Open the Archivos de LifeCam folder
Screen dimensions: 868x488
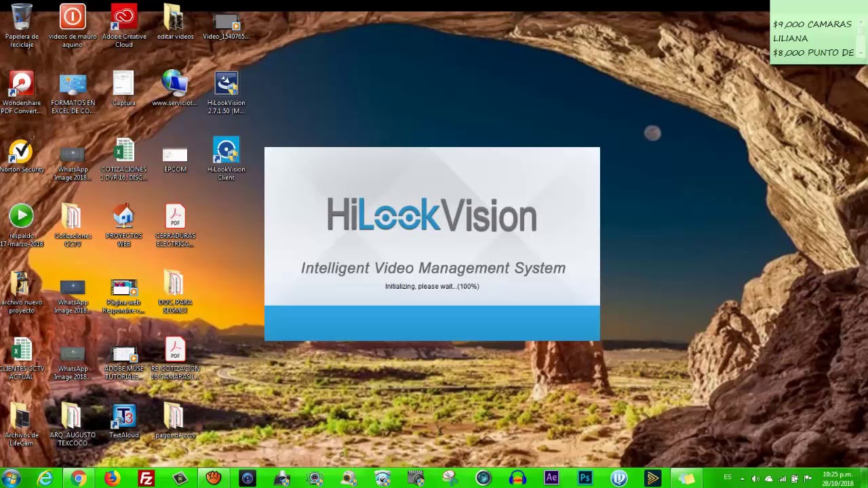coord(22,424)
